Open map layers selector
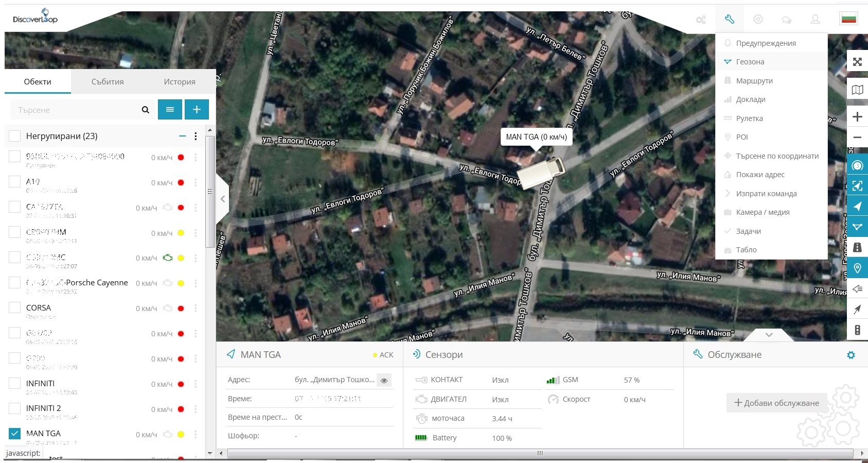Image resolution: width=868 pixels, height=463 pixels. pyautogui.click(x=857, y=90)
